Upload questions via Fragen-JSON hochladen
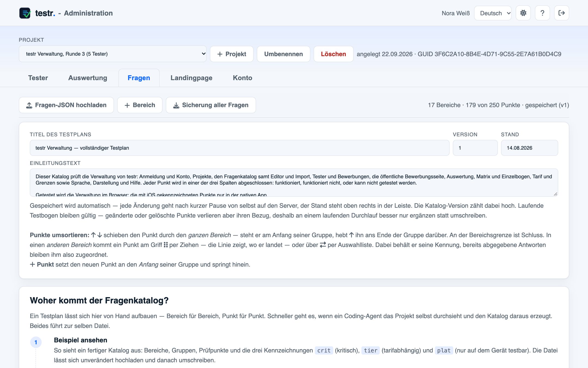Viewport: 588px width, 368px height. [x=66, y=105]
